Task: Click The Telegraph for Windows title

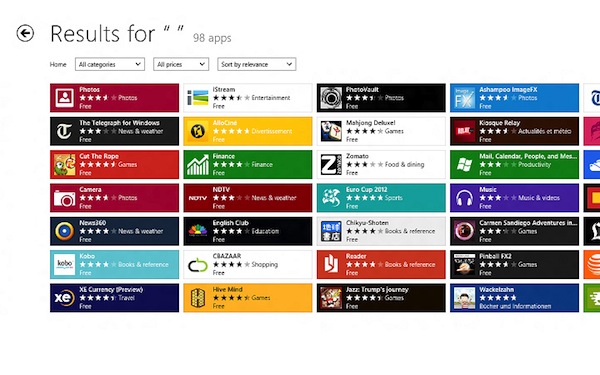Action: [x=119, y=123]
